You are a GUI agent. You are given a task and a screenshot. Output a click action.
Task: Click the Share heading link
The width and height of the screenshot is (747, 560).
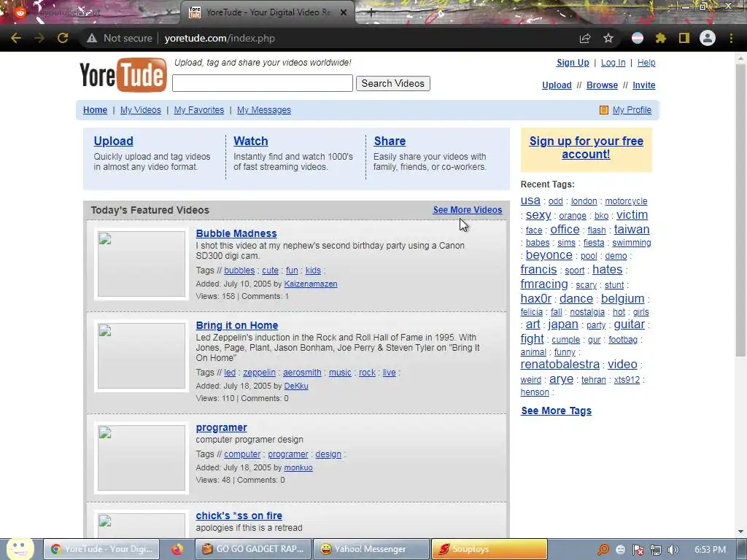click(x=390, y=141)
